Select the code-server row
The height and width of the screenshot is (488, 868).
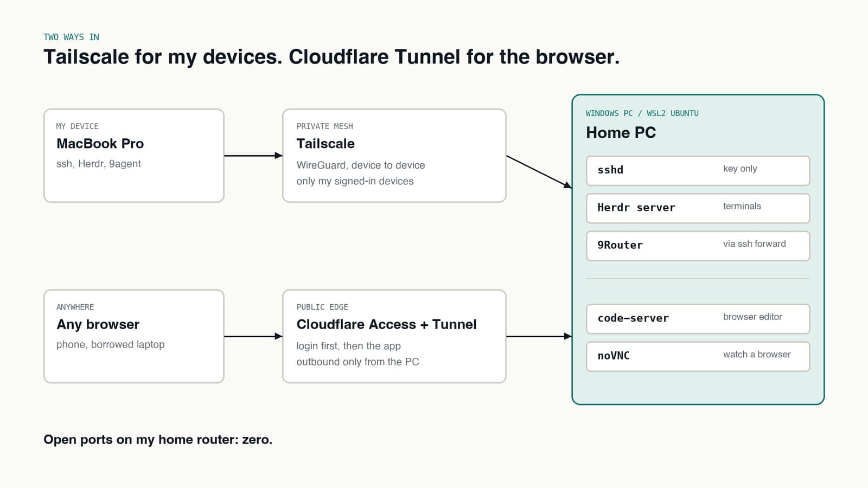pyautogui.click(x=698, y=319)
